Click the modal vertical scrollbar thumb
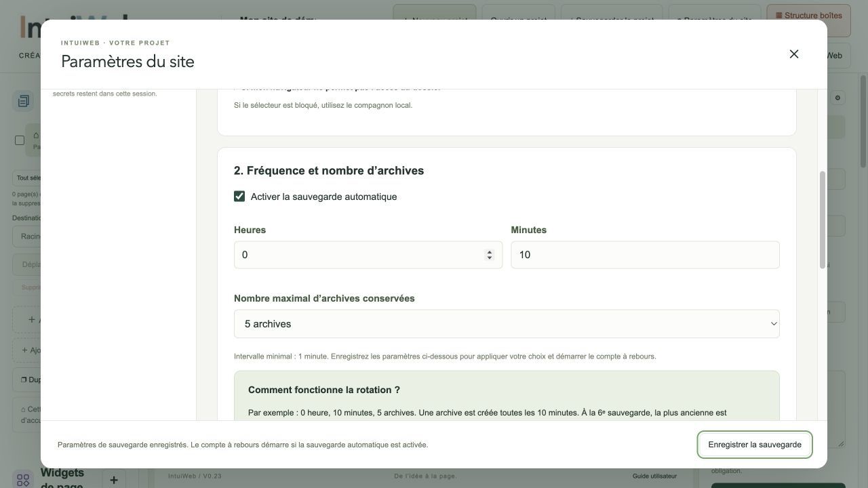 tap(823, 220)
